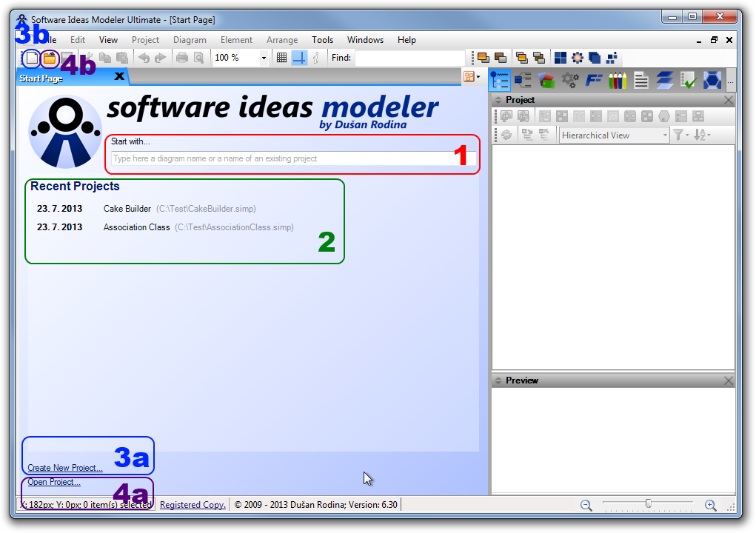Select the hierarchy branches sidebar icon
Viewport: 756px width, 533px height.
(x=523, y=80)
